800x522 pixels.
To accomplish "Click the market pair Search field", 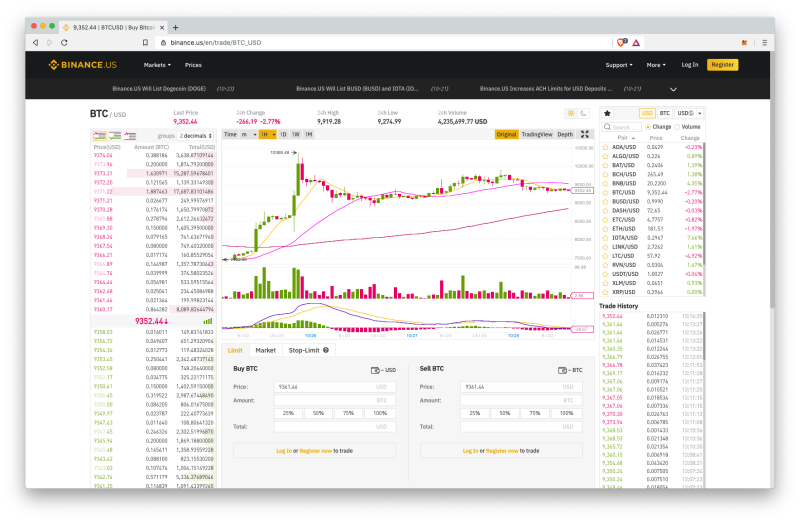I will point(621,127).
